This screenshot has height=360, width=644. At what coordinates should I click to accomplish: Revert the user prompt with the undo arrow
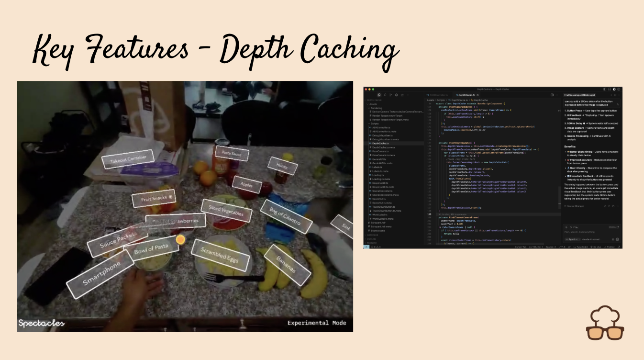pyautogui.click(x=618, y=104)
